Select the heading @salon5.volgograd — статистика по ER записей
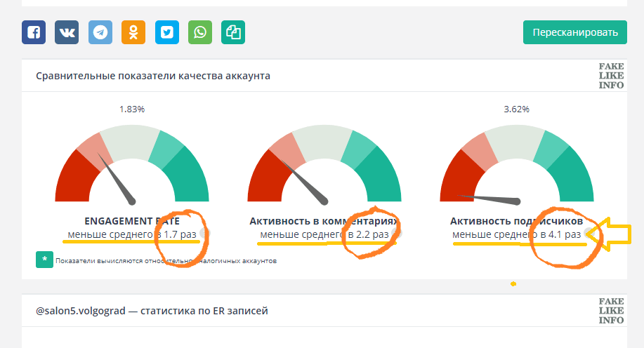This screenshot has height=348, width=644. pyautogui.click(x=152, y=311)
